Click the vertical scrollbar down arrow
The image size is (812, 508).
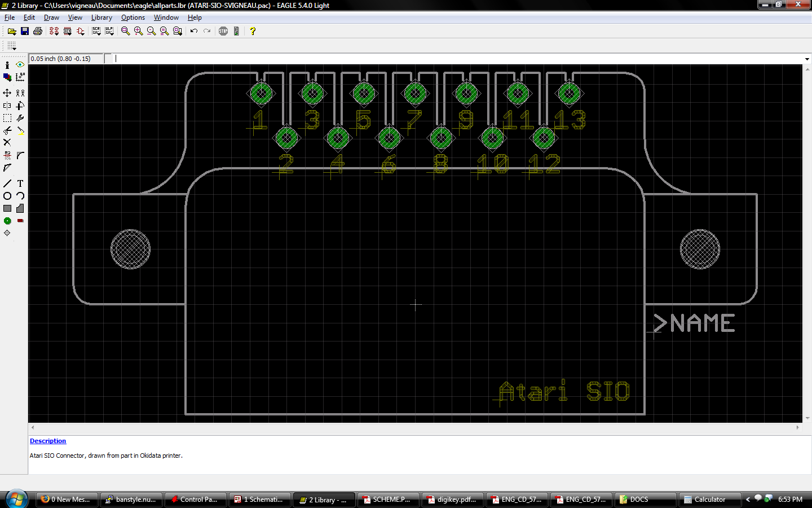(x=807, y=418)
